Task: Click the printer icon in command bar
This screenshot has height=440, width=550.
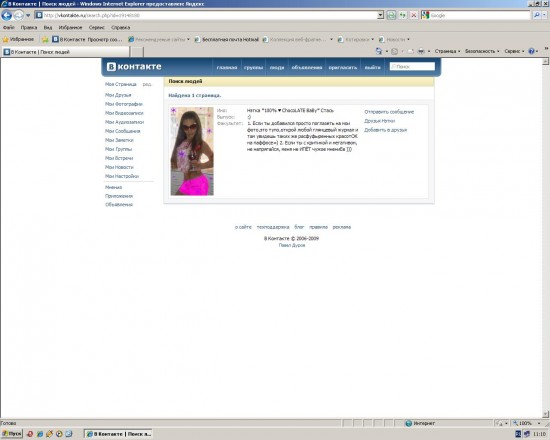Action: point(421,51)
